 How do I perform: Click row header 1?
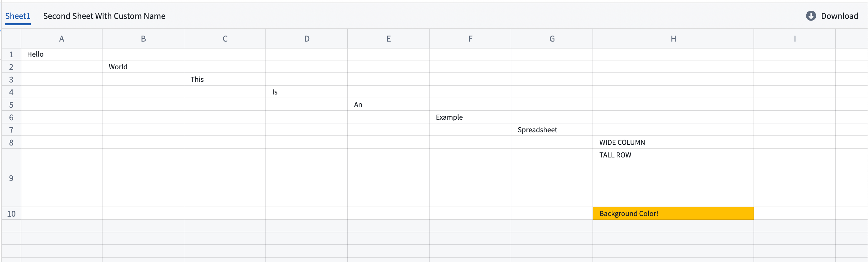click(x=11, y=54)
